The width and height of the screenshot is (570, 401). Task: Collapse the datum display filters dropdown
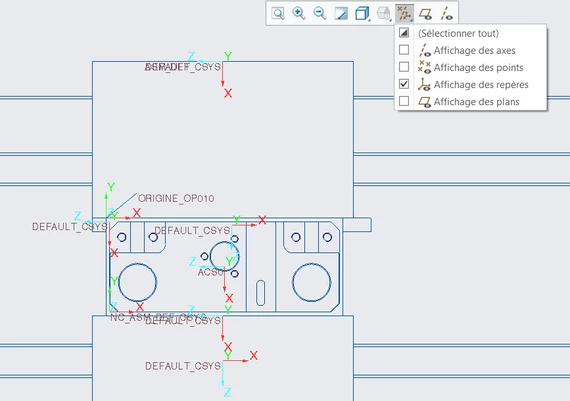[x=405, y=13]
